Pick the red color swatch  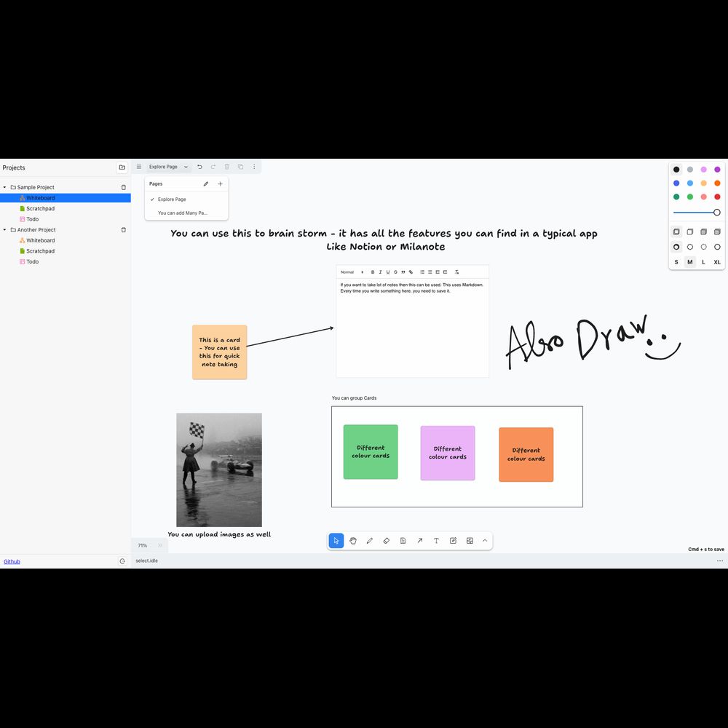pyautogui.click(x=717, y=197)
